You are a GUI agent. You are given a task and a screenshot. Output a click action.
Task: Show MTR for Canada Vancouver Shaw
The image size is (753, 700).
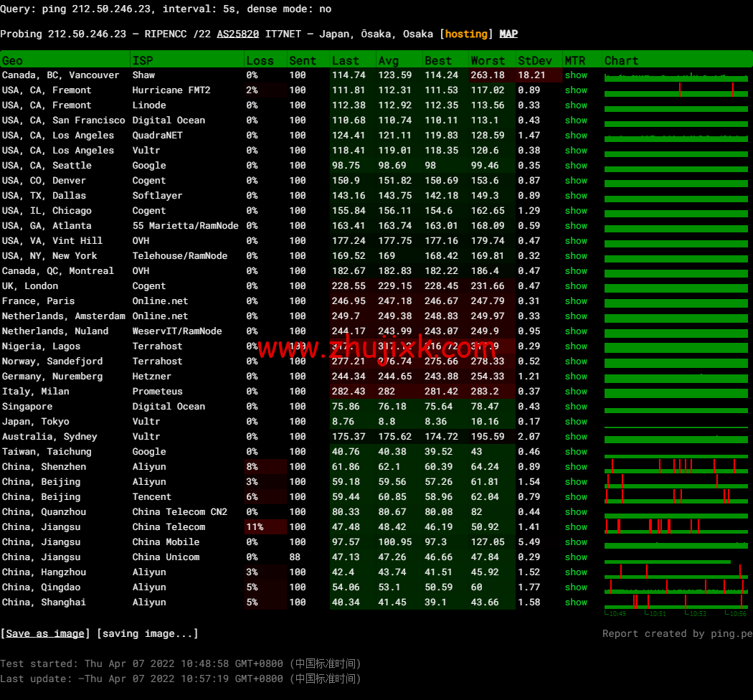tap(576, 75)
